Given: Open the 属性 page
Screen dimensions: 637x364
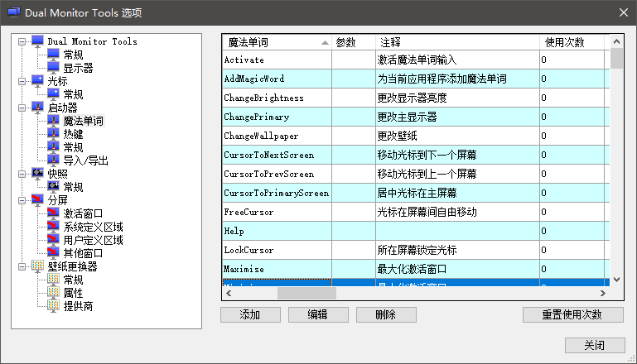Looking at the screenshot, I should [x=73, y=293].
